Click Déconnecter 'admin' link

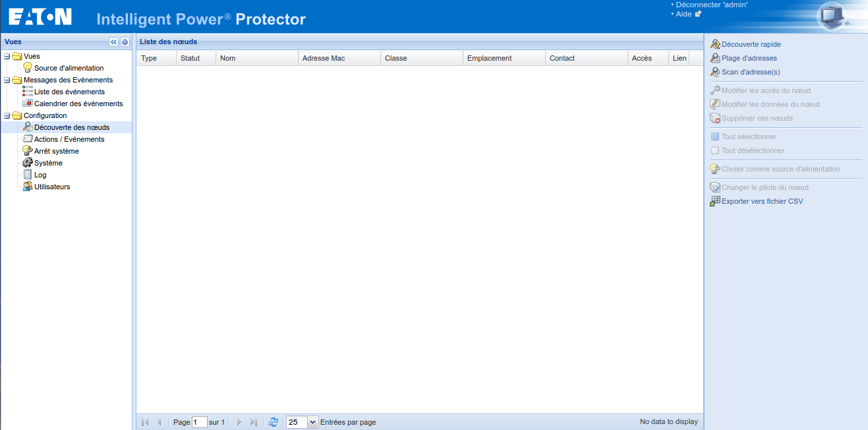pos(712,5)
